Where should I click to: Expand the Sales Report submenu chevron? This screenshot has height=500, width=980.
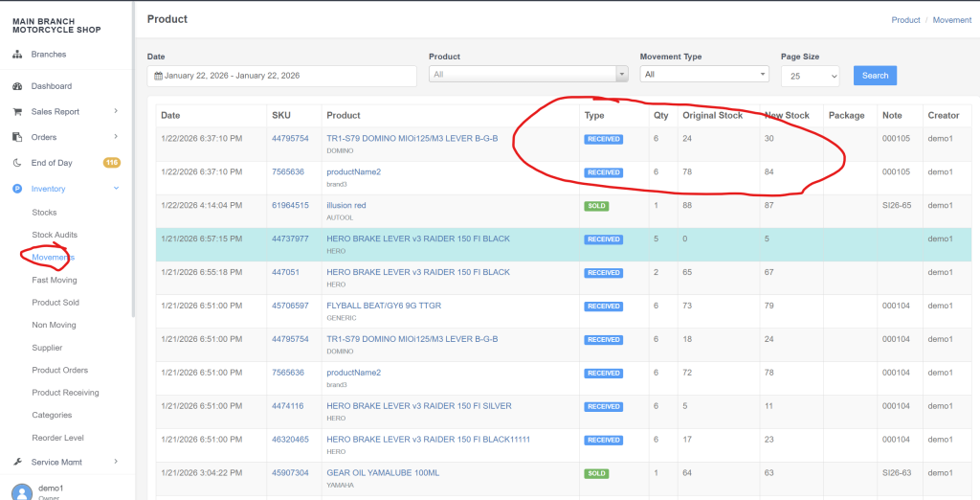coord(116,112)
